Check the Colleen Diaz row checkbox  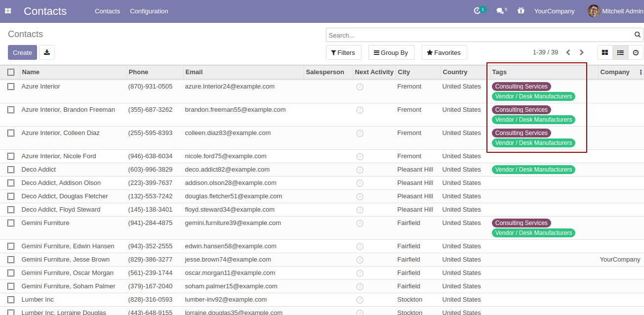[11, 133]
